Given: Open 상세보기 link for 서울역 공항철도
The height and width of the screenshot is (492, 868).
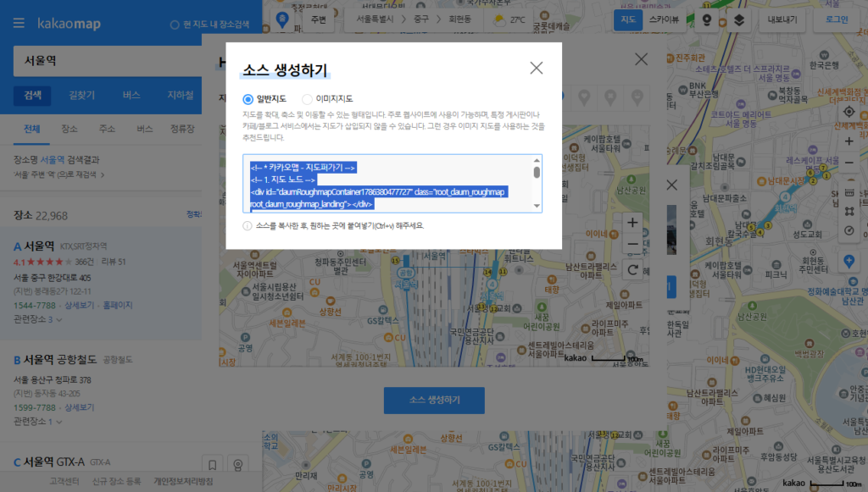Looking at the screenshot, I should (x=79, y=407).
